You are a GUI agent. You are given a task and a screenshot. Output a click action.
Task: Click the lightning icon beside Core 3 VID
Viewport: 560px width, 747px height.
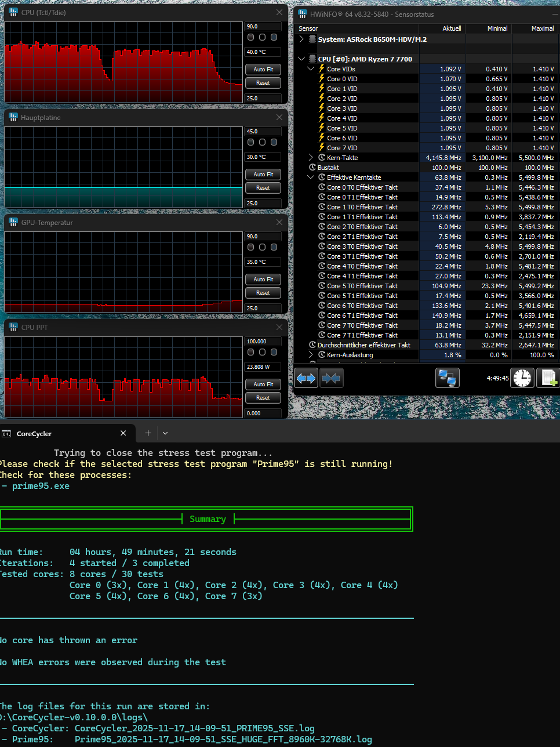click(x=322, y=108)
